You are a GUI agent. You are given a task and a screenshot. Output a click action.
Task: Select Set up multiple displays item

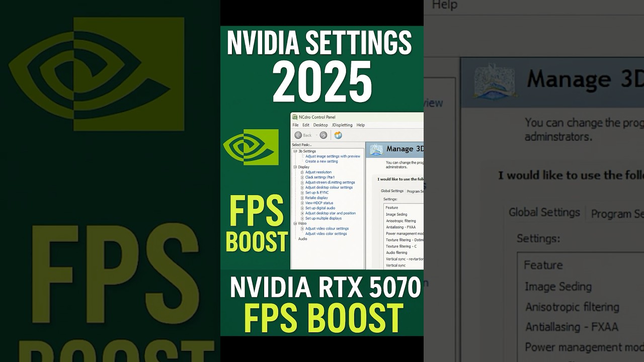click(324, 218)
